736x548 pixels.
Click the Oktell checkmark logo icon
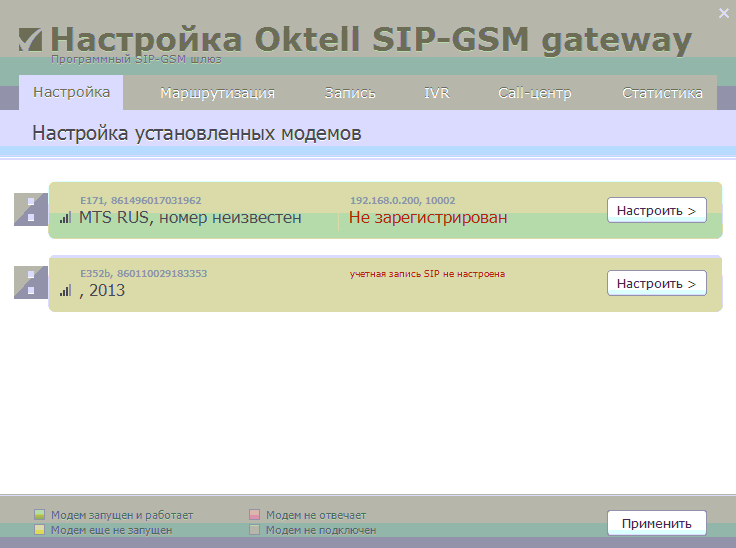(x=31, y=39)
